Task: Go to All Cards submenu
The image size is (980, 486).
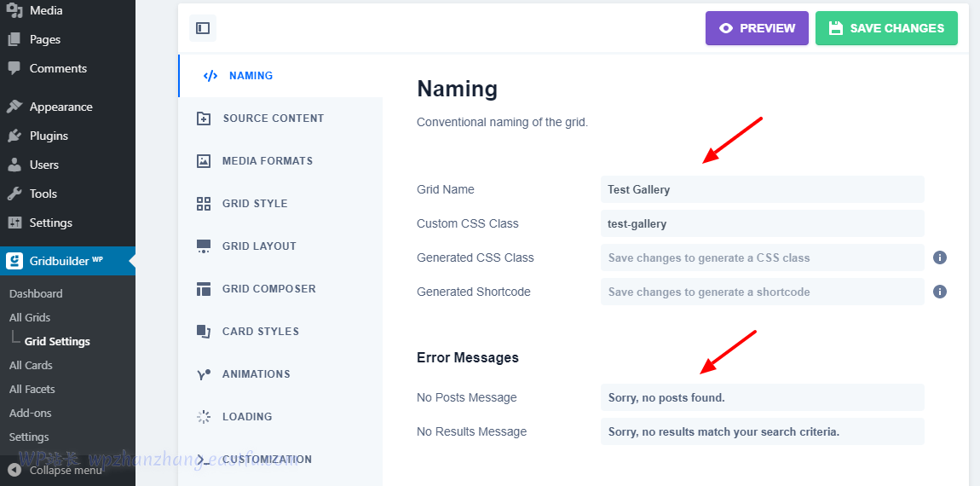Action: (x=31, y=365)
